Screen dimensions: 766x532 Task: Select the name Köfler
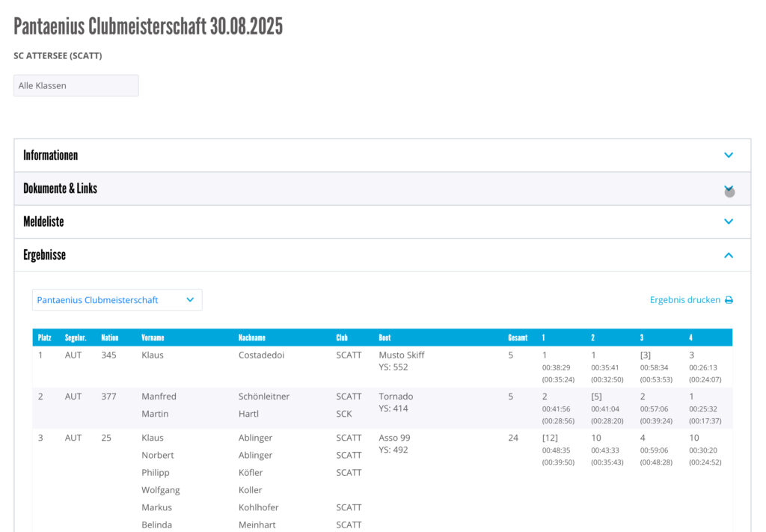pyautogui.click(x=251, y=473)
